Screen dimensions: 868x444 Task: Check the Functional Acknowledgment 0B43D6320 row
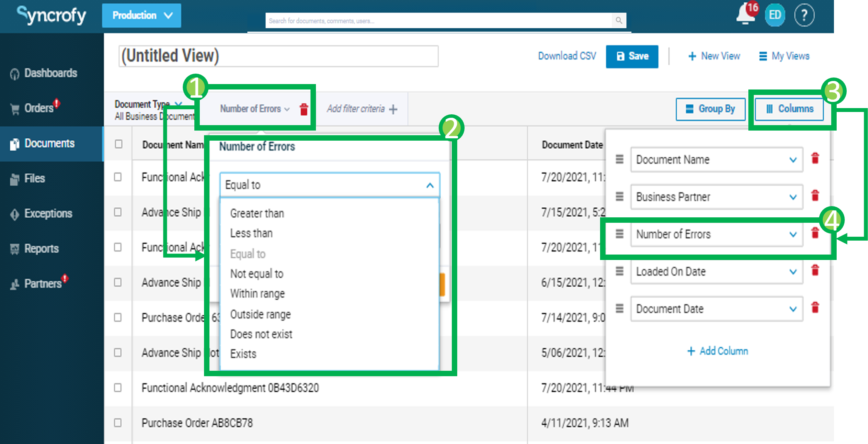[118, 387]
